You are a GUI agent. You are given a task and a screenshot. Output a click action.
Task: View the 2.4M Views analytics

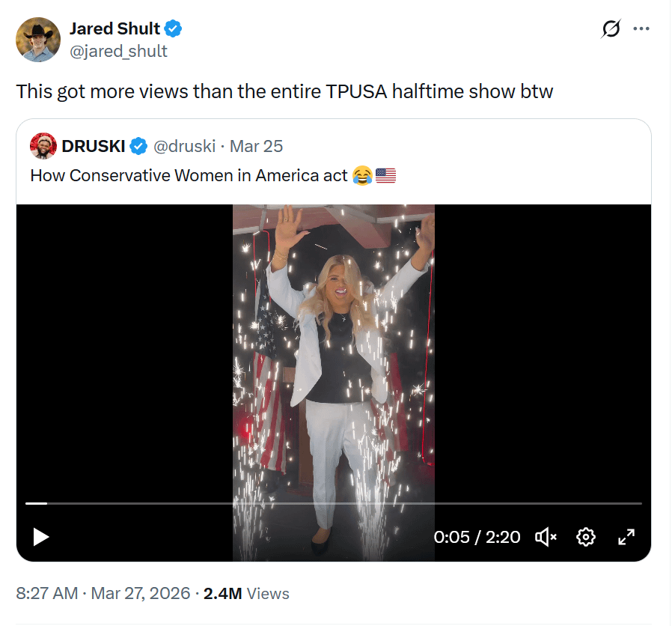(246, 594)
